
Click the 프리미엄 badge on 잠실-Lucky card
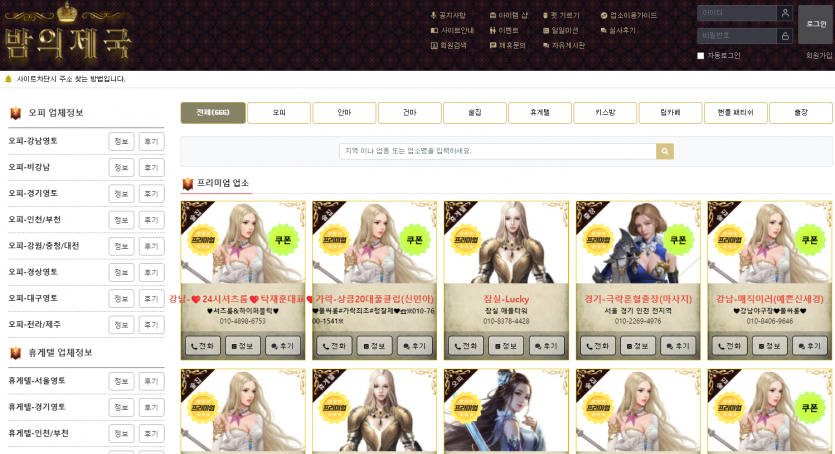pos(466,240)
